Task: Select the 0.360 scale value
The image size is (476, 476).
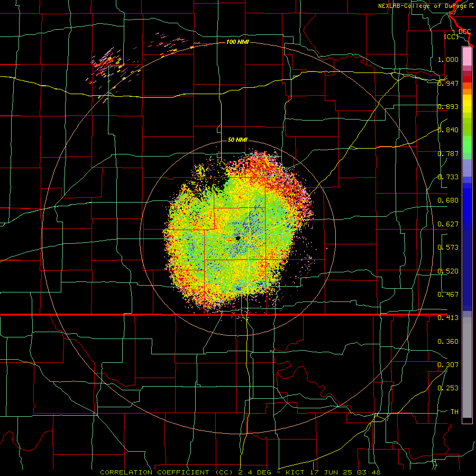Action: [x=448, y=342]
